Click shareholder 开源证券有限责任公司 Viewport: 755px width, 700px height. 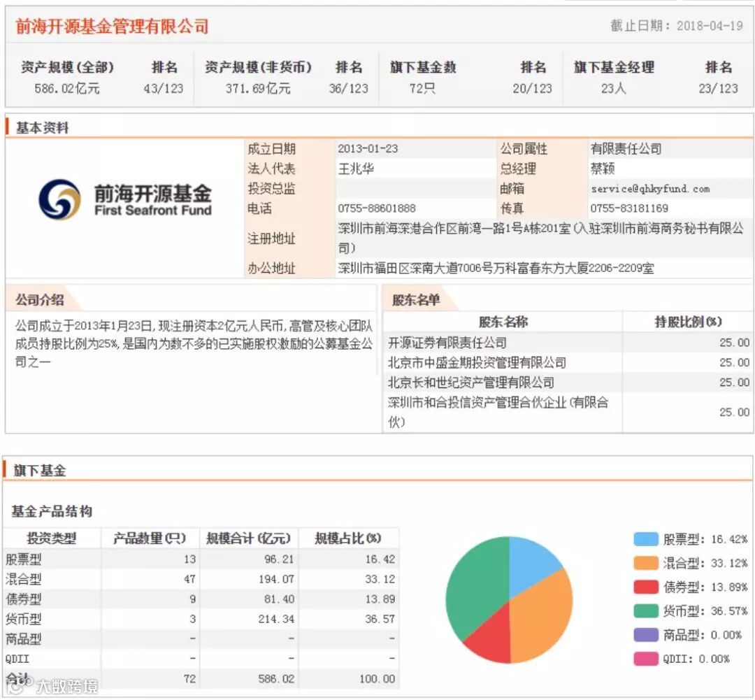pyautogui.click(x=447, y=343)
